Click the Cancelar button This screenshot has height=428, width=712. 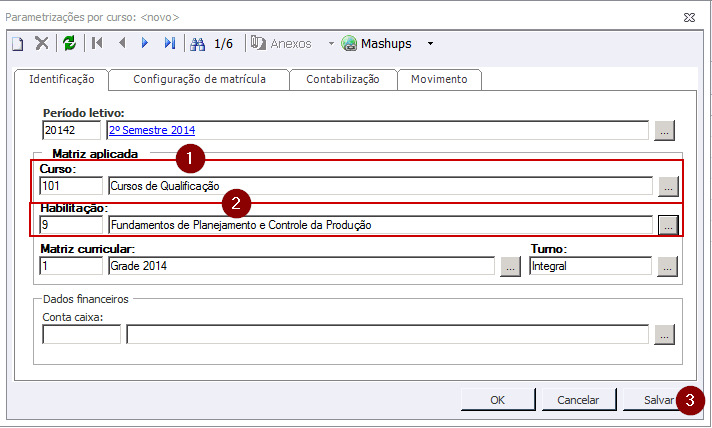pos(577,400)
